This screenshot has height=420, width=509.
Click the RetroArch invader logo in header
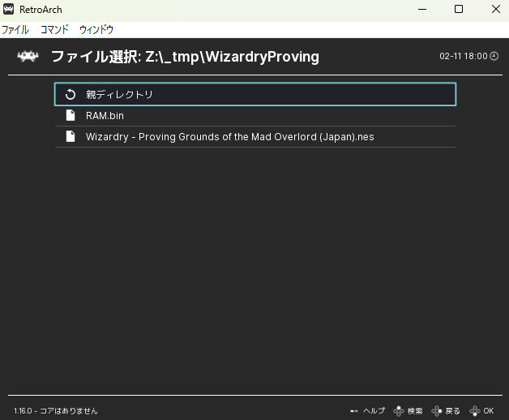point(28,57)
